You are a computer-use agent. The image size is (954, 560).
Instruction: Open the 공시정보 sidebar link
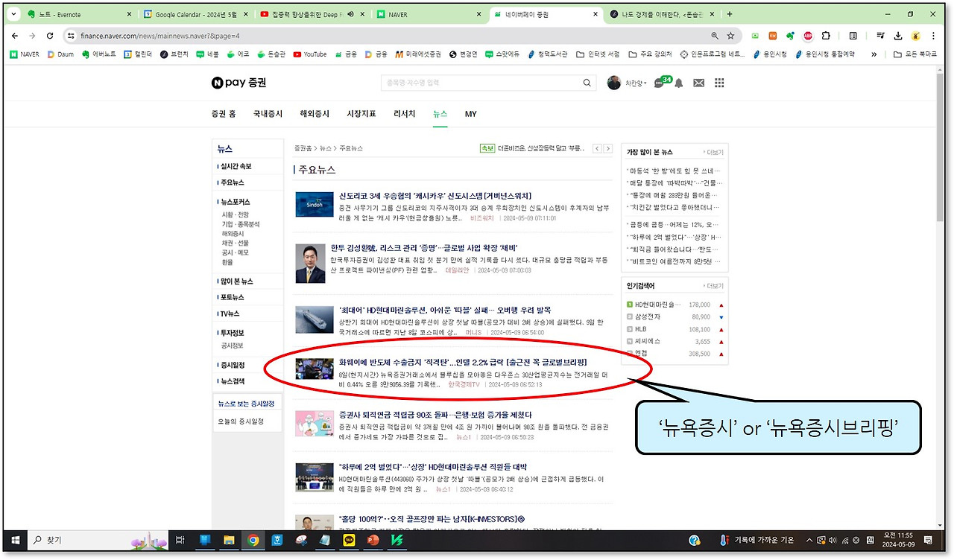point(232,346)
